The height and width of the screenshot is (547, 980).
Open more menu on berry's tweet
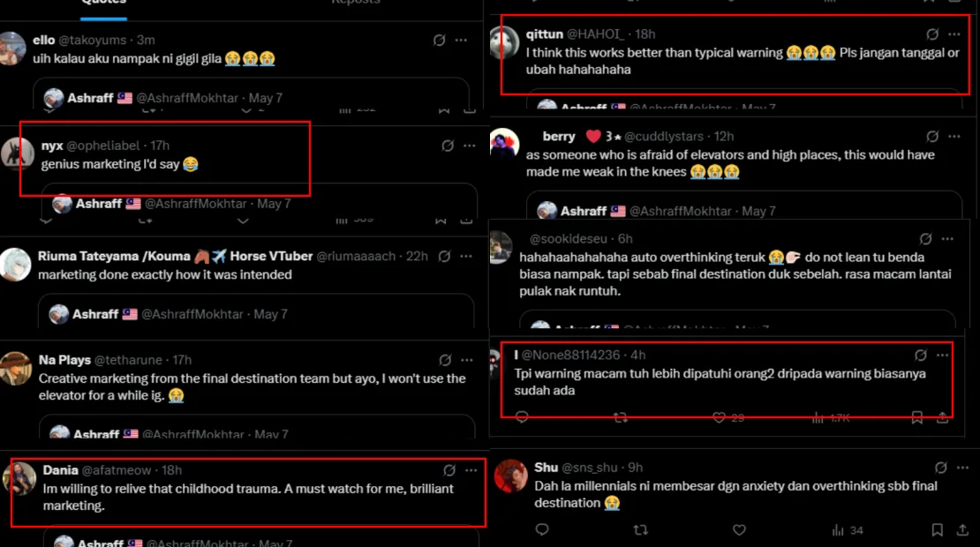pyautogui.click(x=954, y=137)
